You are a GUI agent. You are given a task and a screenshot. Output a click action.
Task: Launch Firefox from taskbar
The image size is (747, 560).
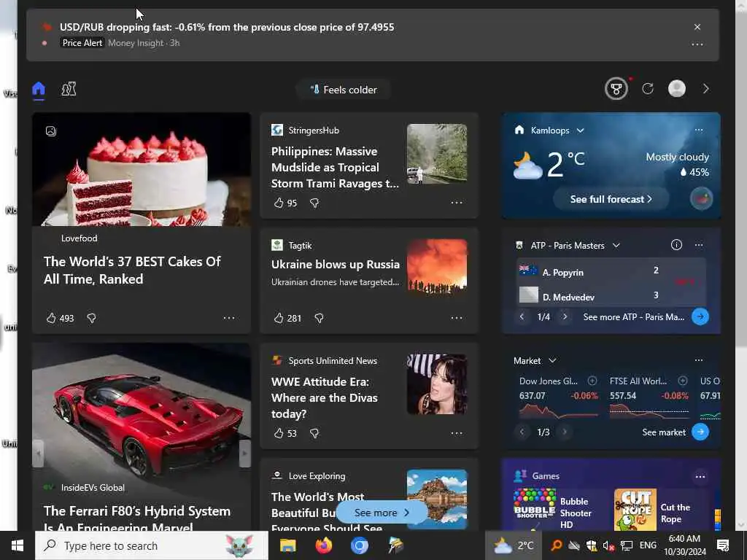(x=324, y=545)
